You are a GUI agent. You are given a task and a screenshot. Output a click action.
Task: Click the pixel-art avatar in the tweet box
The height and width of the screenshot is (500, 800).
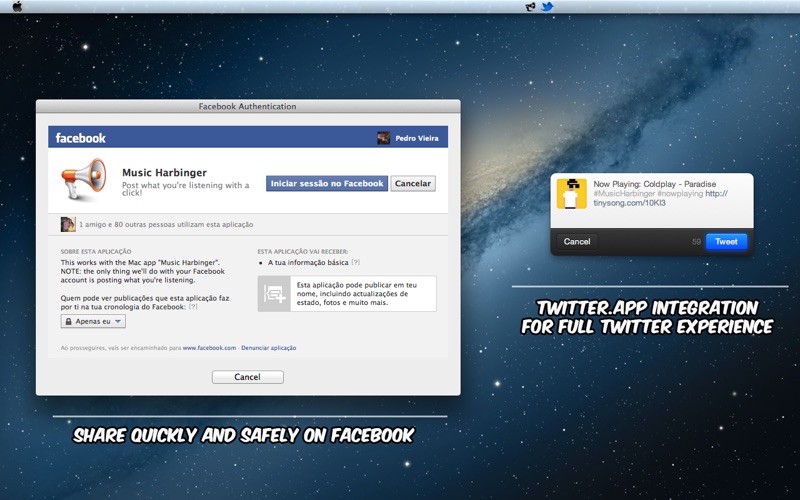[571, 194]
